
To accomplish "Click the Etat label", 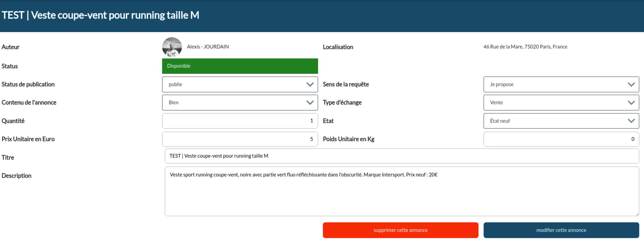I will click(328, 121).
